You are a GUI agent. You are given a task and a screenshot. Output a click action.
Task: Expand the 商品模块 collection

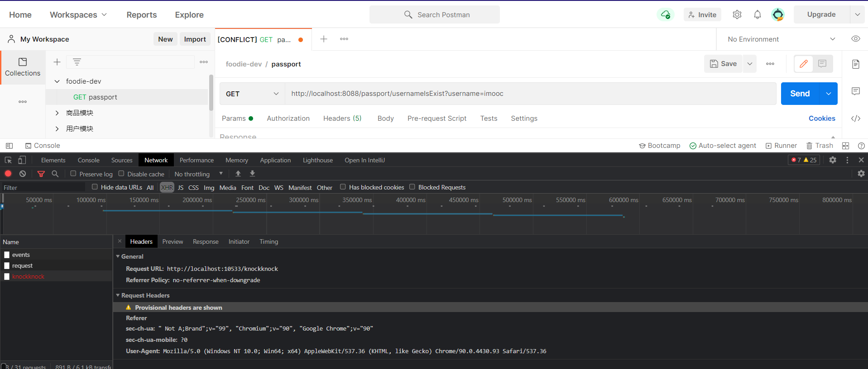[57, 113]
